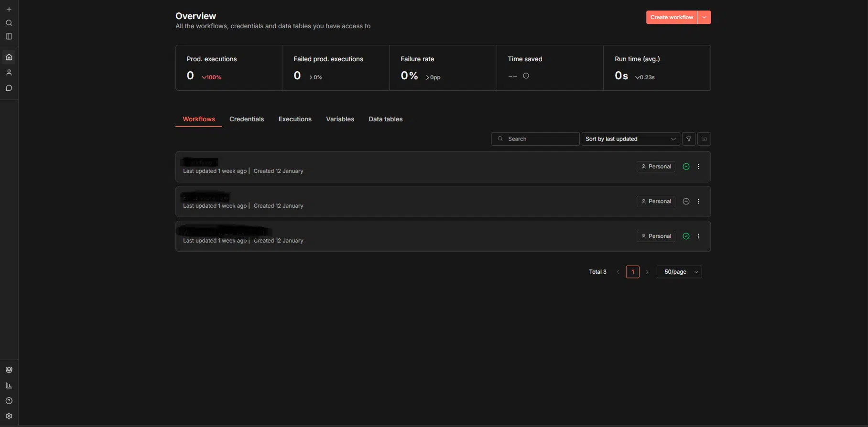This screenshot has height=427, width=868.
Task: Open search from the sidebar magnifier icon
Action: [9, 23]
